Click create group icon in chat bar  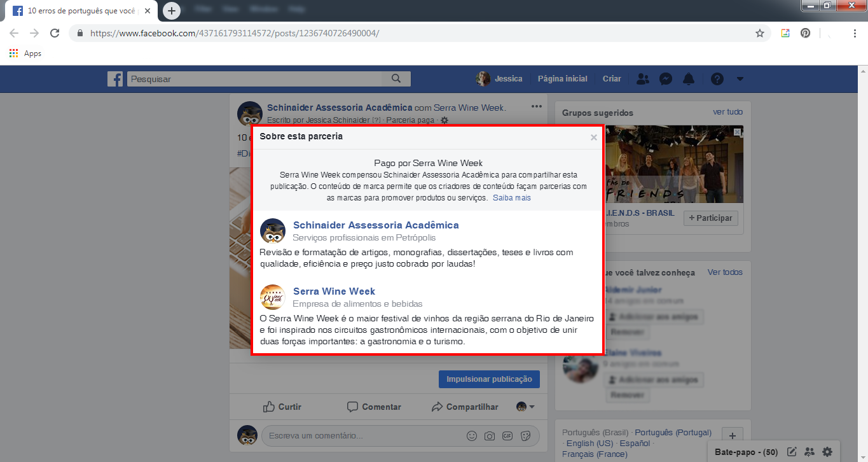[x=809, y=452]
